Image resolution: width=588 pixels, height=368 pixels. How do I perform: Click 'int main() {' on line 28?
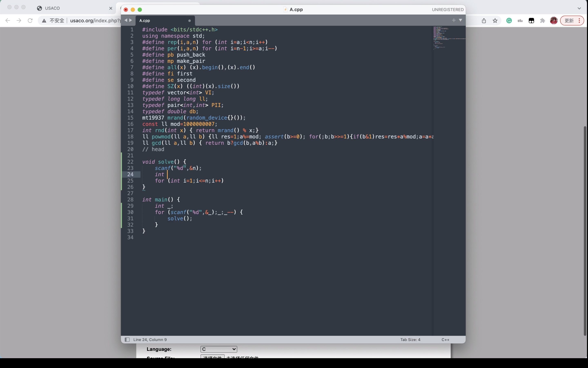tap(161, 200)
